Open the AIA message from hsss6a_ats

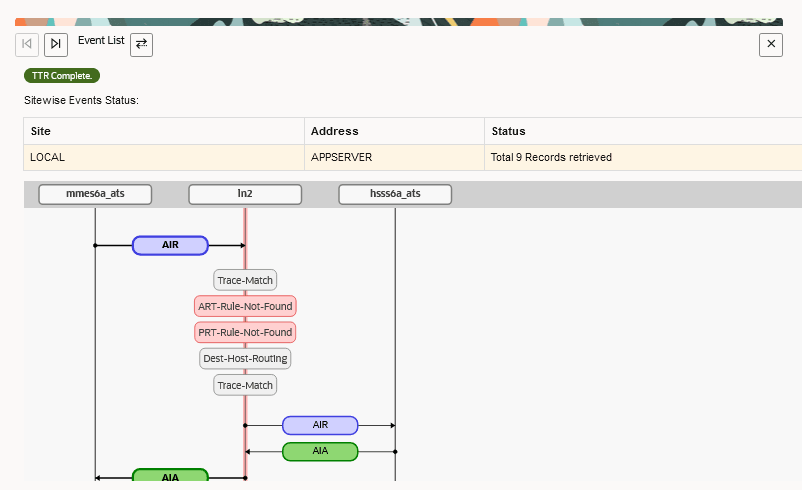tap(320, 452)
